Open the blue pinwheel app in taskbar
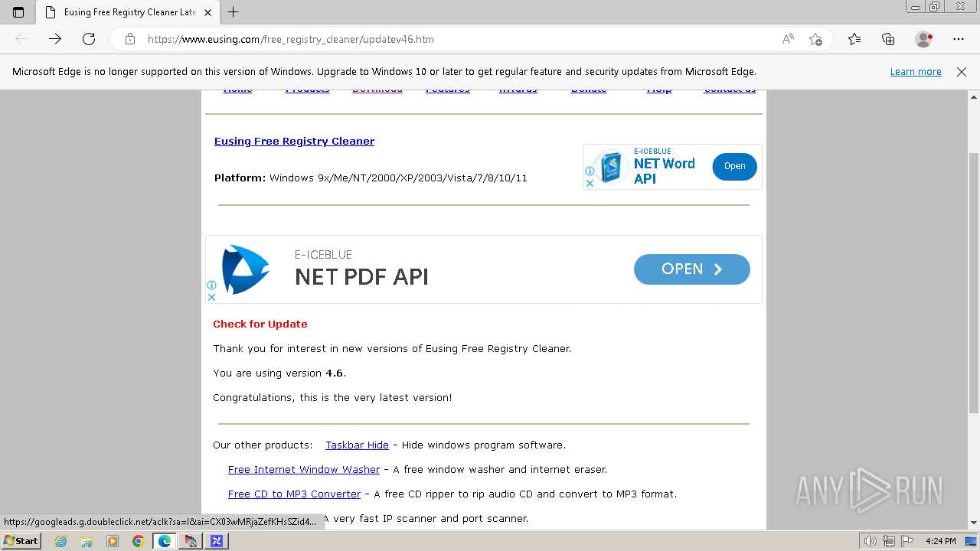This screenshot has width=980, height=551. [x=217, y=541]
